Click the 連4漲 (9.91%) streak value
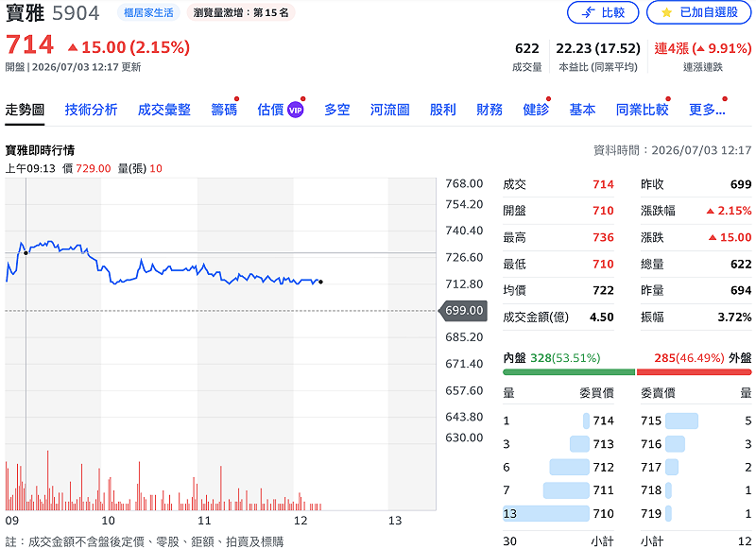Screen dimensions: 756x549 (702, 48)
